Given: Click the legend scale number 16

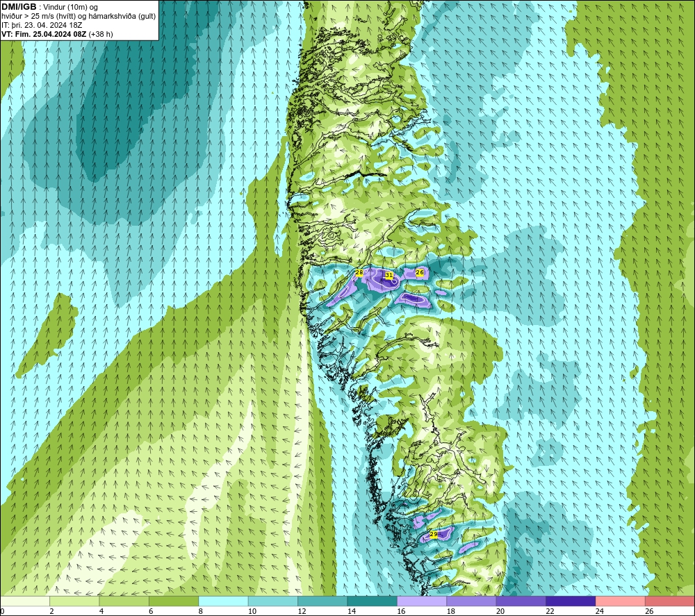Looking at the screenshot, I should [401, 611].
